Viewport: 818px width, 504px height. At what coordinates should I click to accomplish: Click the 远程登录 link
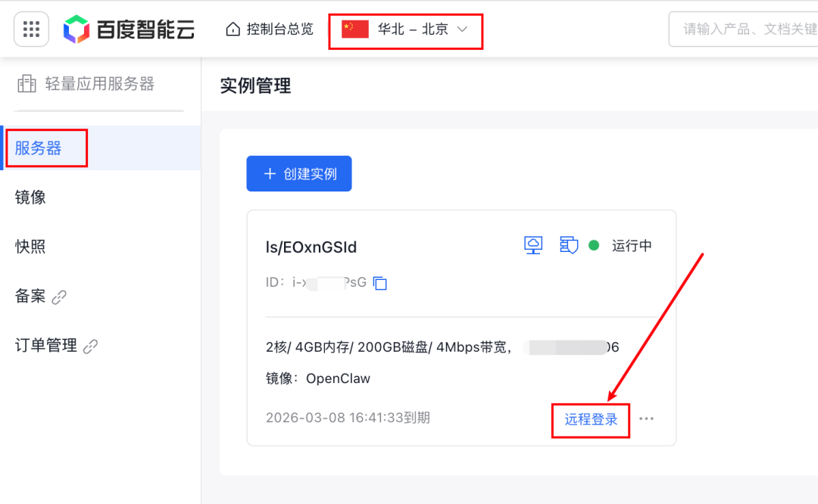pyautogui.click(x=590, y=418)
